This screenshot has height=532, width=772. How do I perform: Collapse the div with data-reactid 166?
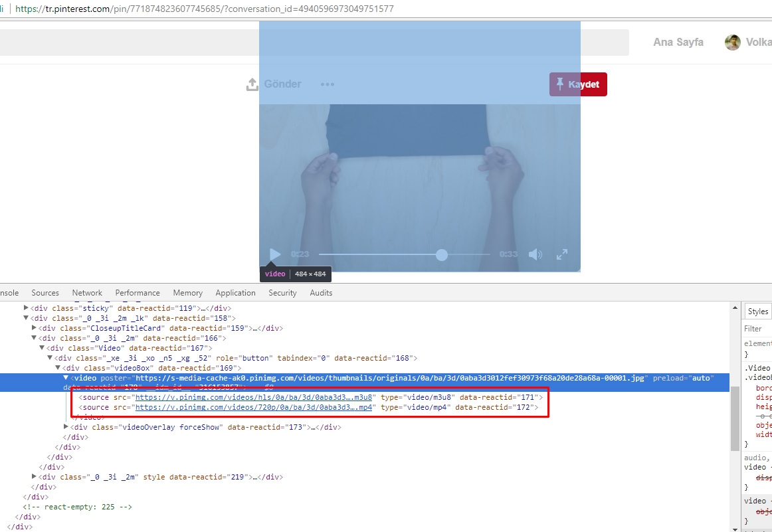tap(34, 338)
